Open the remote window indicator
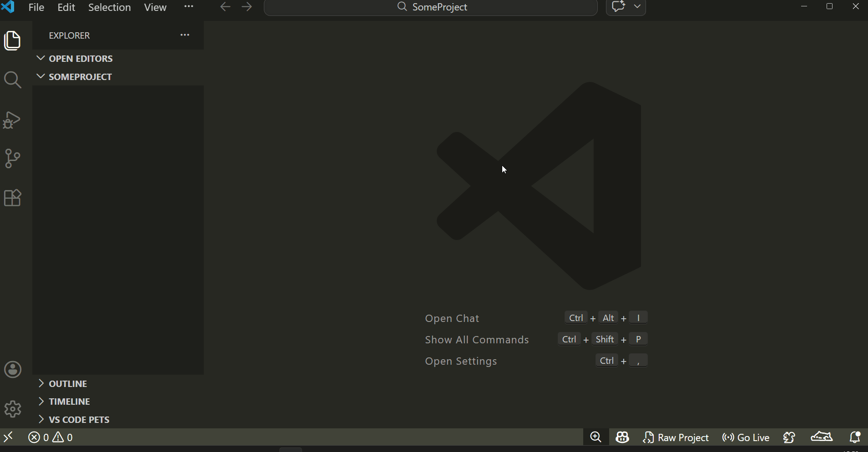868x452 pixels. pos(9,437)
